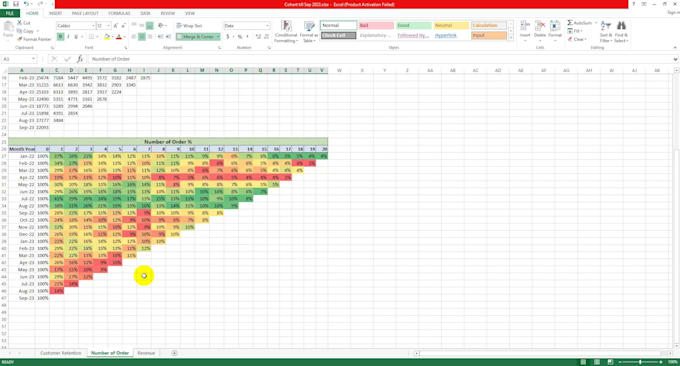The width and height of the screenshot is (680, 366).
Task: Click the new sheet plus button
Action: (x=174, y=353)
